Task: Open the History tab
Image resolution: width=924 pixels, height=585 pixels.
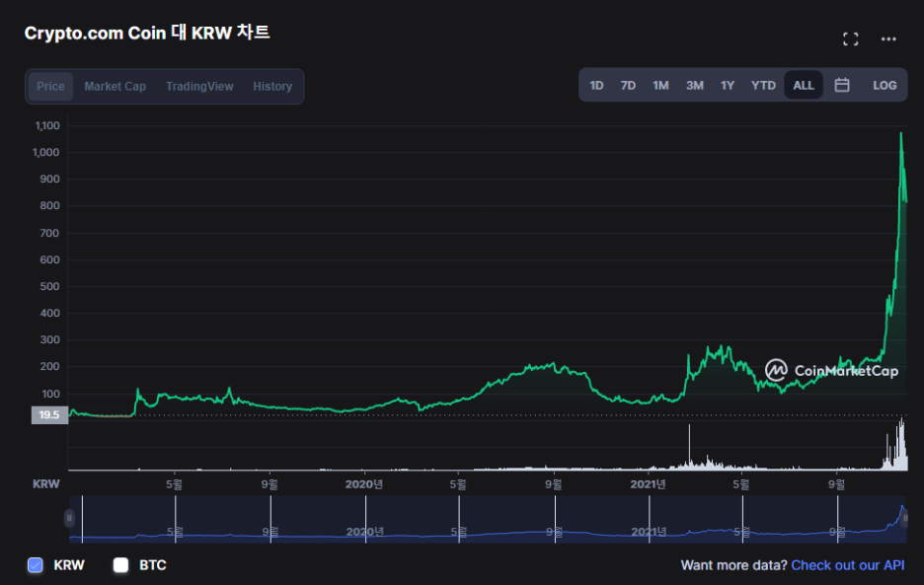Action: pos(272,87)
